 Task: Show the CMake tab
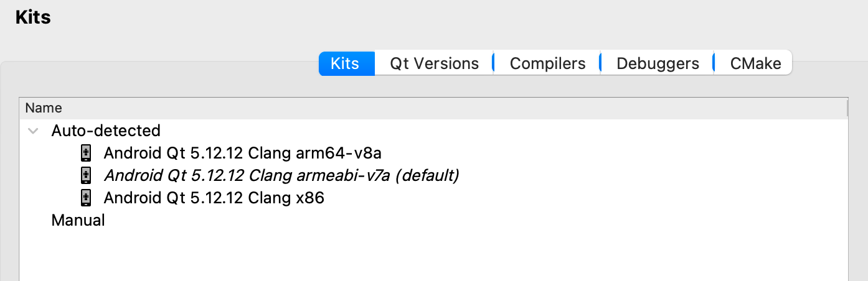pos(755,63)
